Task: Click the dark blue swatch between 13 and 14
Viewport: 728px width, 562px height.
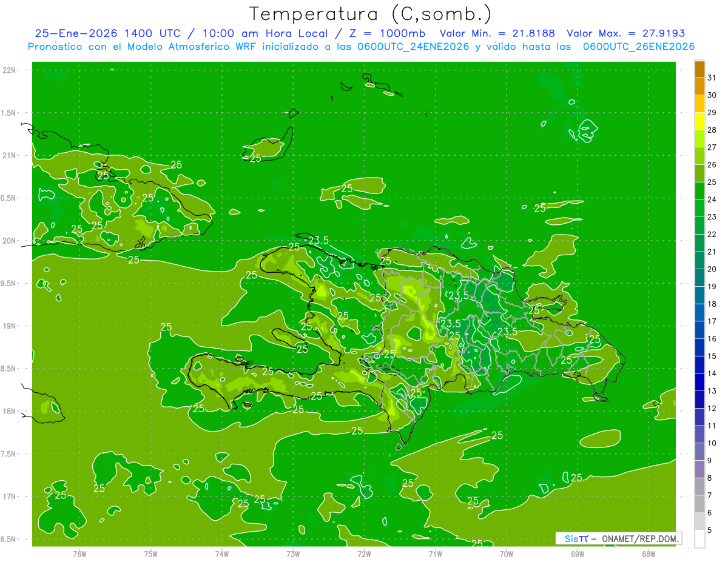Action: tap(699, 382)
